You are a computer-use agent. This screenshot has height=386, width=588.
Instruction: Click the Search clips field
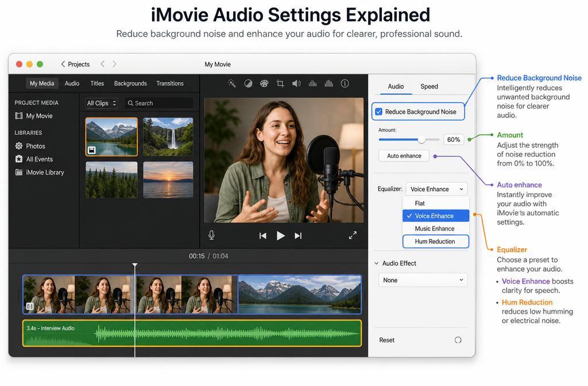(159, 103)
